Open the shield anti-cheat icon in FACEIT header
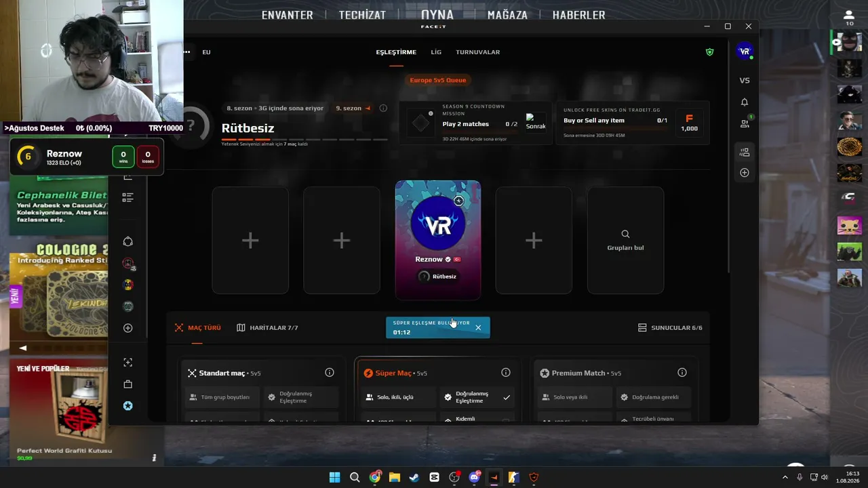 pyautogui.click(x=709, y=52)
